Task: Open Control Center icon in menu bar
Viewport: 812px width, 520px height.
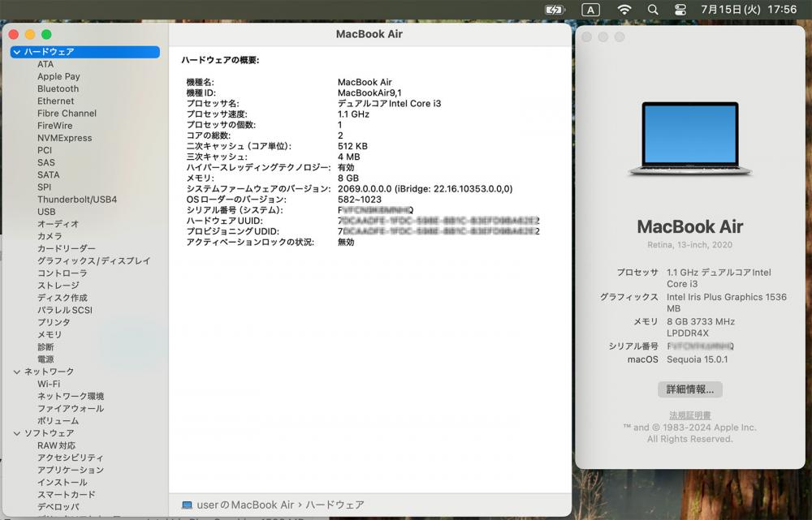Action: (680, 10)
